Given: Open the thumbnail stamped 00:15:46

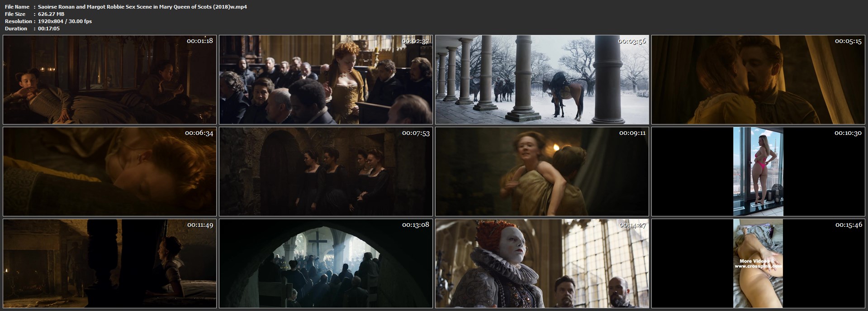Looking at the screenshot, I should click(x=758, y=263).
